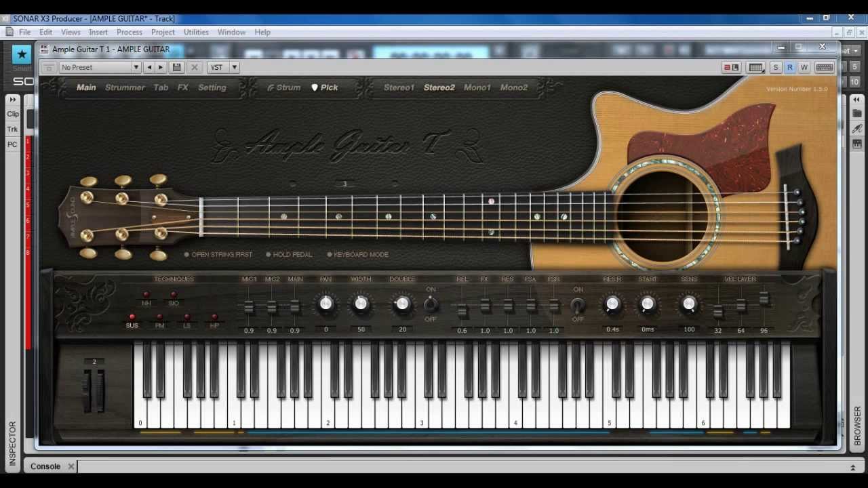Delete the preset with the X icon
The image size is (868, 488).
[195, 67]
